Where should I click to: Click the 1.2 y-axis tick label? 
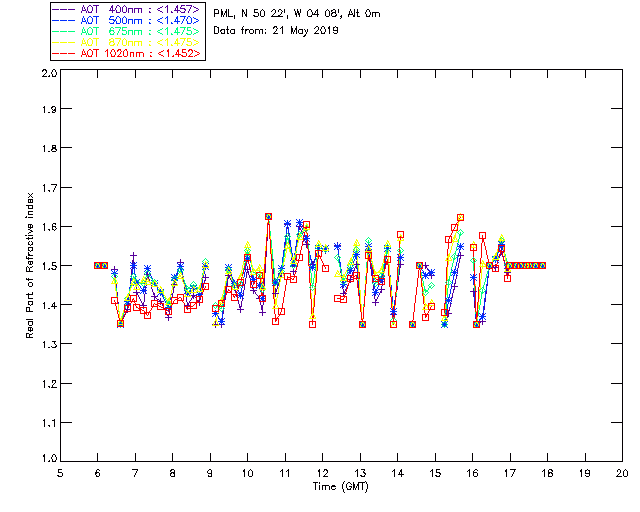point(49,384)
